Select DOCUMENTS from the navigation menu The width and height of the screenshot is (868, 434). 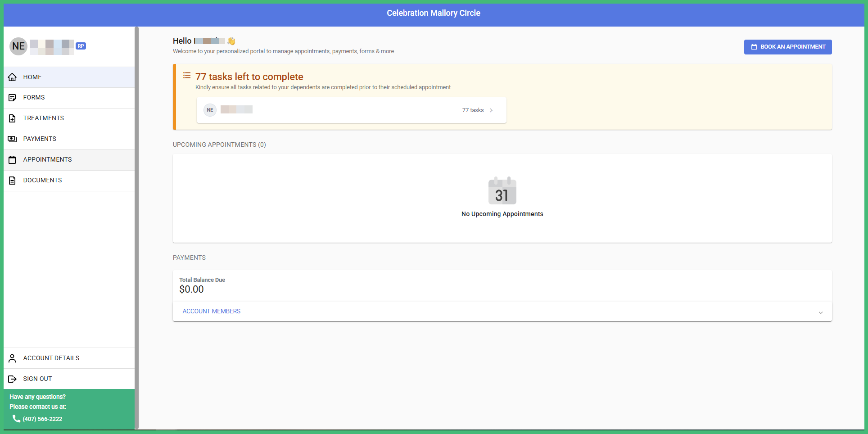42,180
